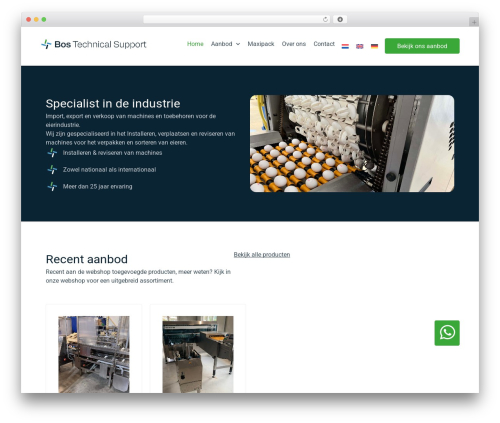Click the text Installeren & reviseren van machines
The height and width of the screenshot is (423, 500).
click(x=112, y=153)
